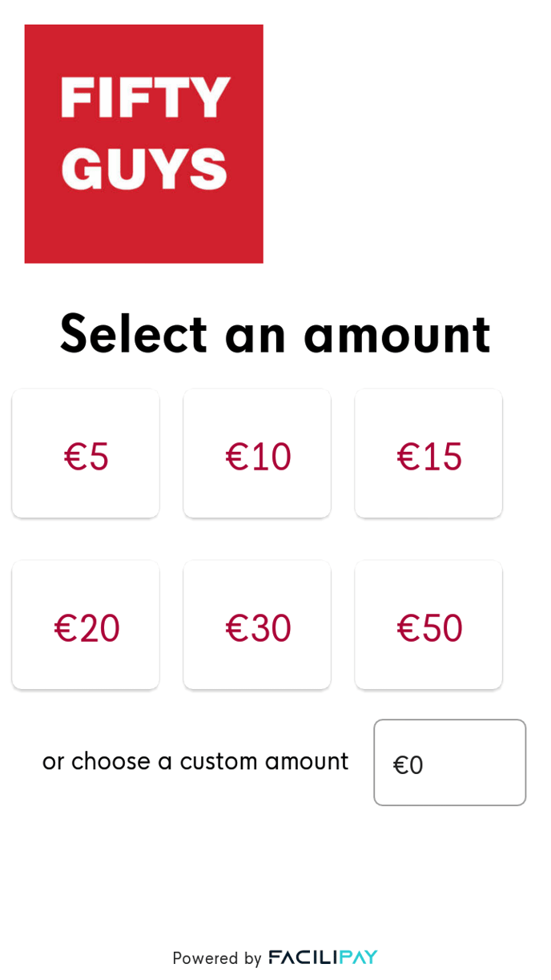Click the FaciliPay logo in footer
551x980 pixels.
coord(323,957)
